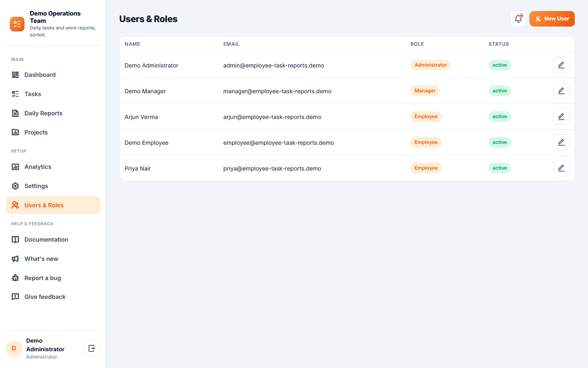Click Arjun Verma's Employee role badge
Viewport: 588px width, 368px height.
click(x=426, y=117)
